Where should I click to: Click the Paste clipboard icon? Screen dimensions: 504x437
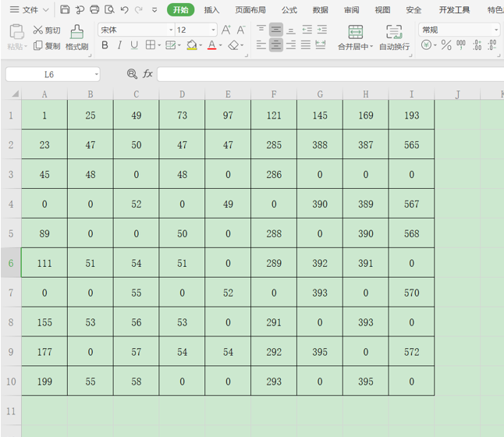[16, 32]
